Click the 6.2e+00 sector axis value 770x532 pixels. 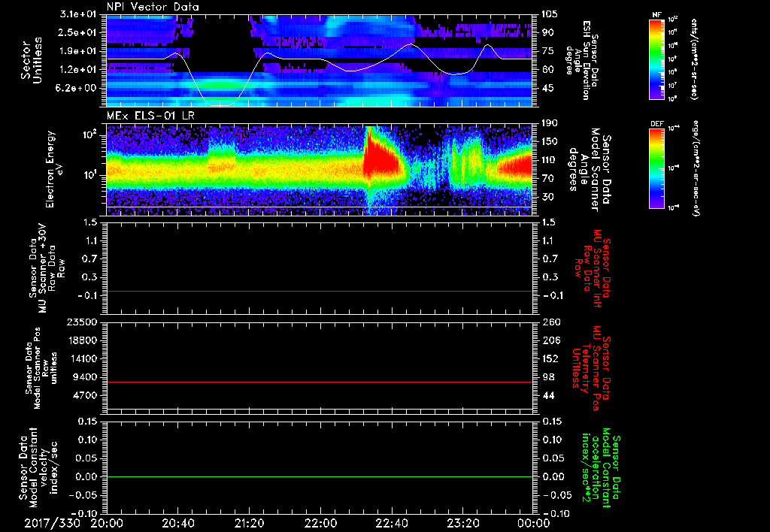pyautogui.click(x=77, y=88)
